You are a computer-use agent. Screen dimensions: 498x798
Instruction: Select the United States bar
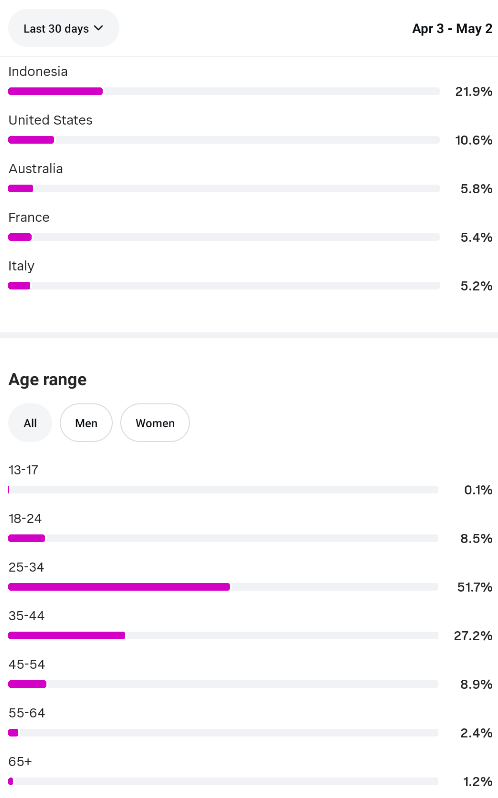pyautogui.click(x=224, y=140)
